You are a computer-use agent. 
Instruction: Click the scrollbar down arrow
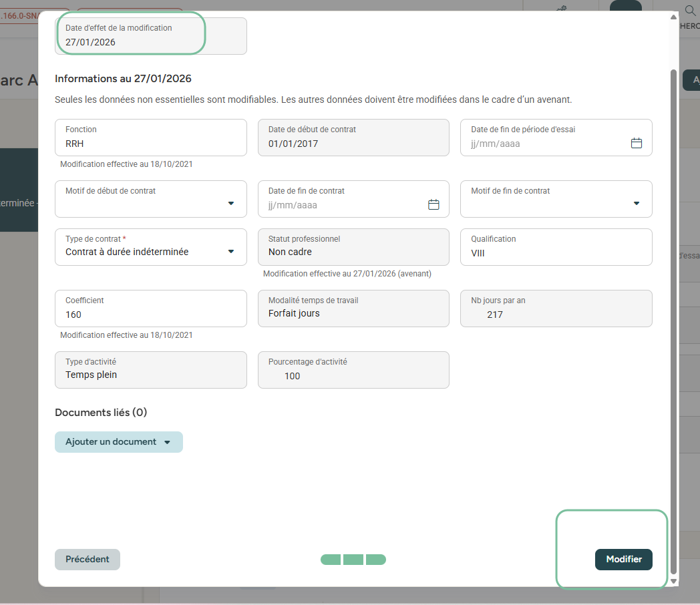coord(673,582)
